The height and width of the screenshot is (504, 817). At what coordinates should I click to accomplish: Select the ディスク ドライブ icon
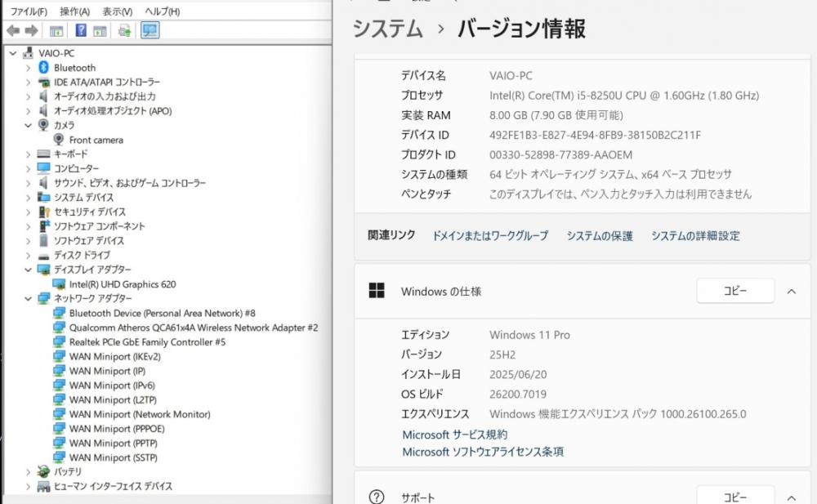pos(44,256)
